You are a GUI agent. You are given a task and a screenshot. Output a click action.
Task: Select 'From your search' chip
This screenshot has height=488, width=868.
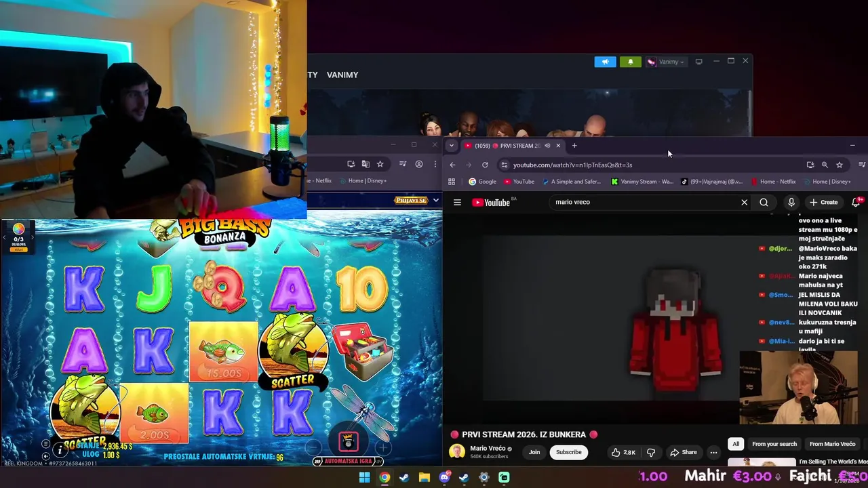774,444
